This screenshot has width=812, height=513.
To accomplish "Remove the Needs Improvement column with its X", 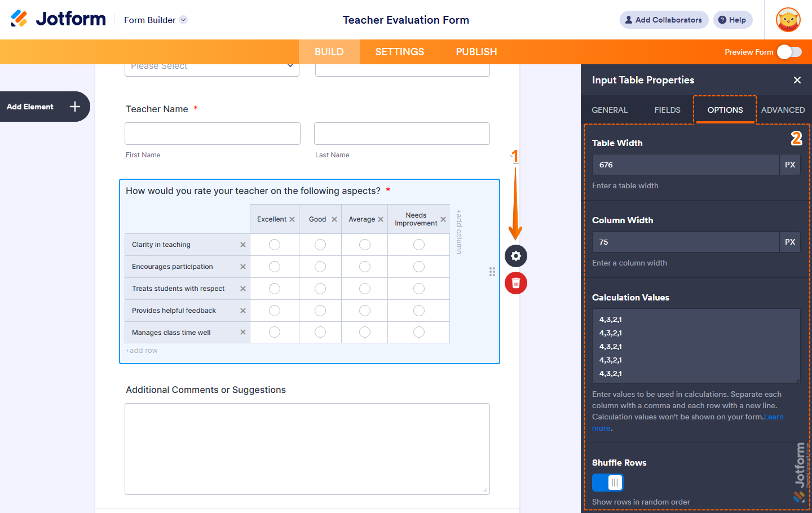I will click(x=443, y=219).
